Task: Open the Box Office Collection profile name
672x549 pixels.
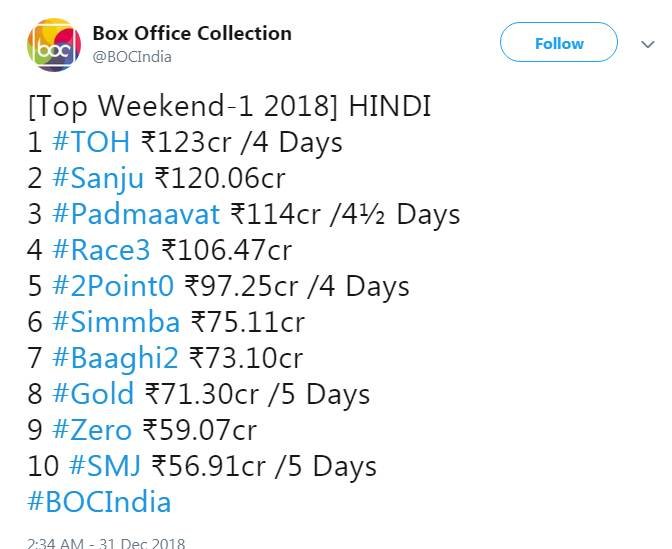Action: (191, 33)
